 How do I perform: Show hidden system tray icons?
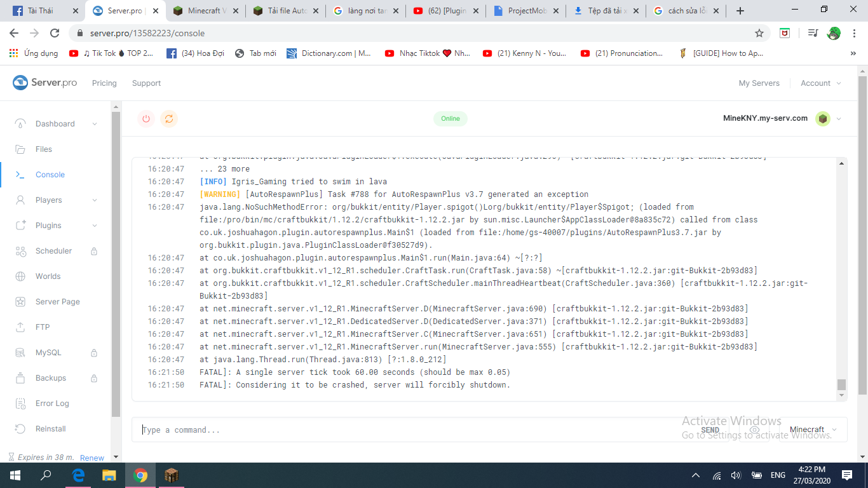tap(697, 475)
